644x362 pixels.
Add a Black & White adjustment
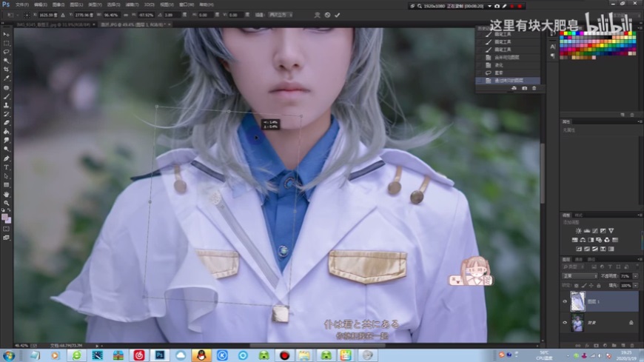[x=591, y=240]
